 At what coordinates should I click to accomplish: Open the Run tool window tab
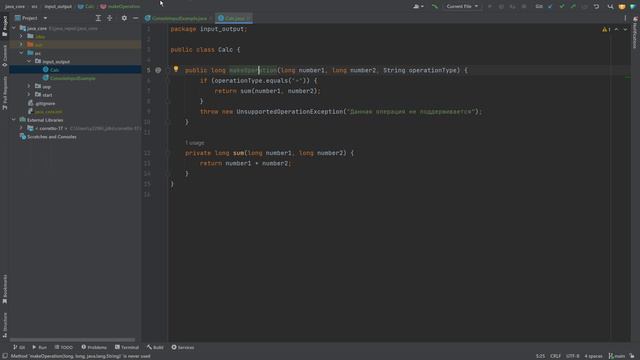coord(39,347)
